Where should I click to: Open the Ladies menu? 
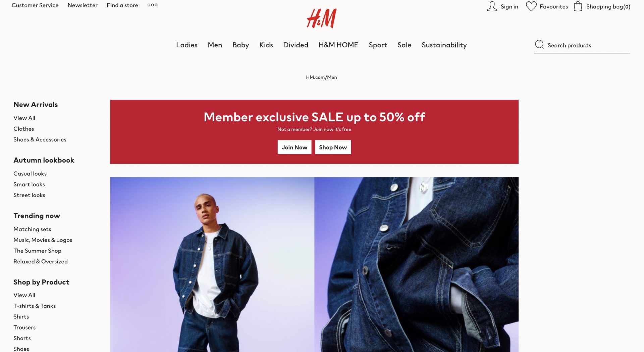click(x=186, y=45)
